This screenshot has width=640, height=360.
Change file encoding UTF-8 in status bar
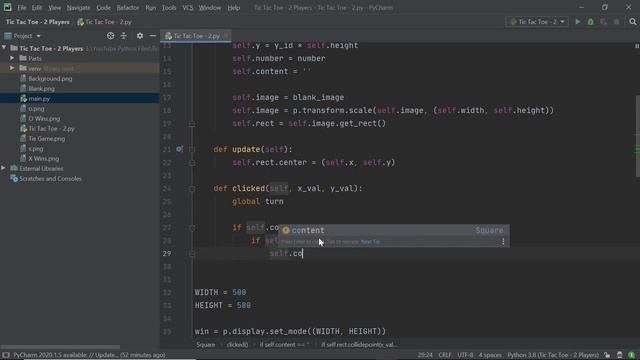point(465,355)
